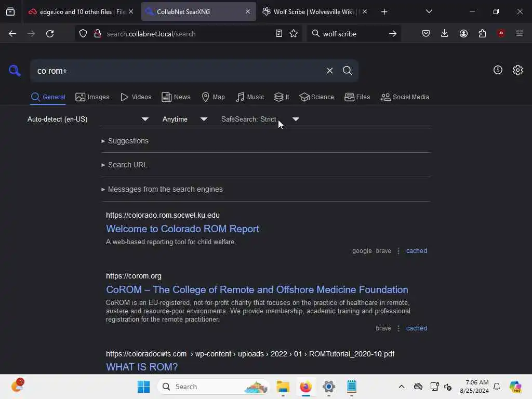Go back with browser back arrow

(12, 34)
